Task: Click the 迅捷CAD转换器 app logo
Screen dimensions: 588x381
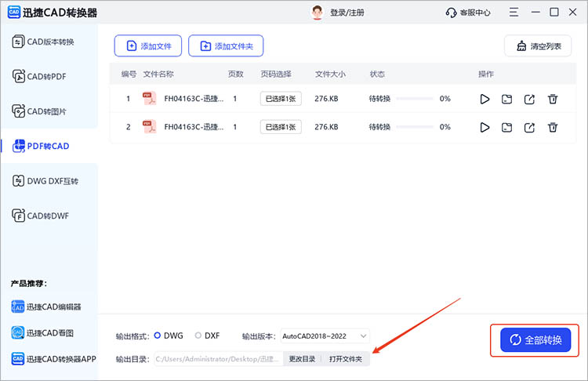Action: click(14, 13)
